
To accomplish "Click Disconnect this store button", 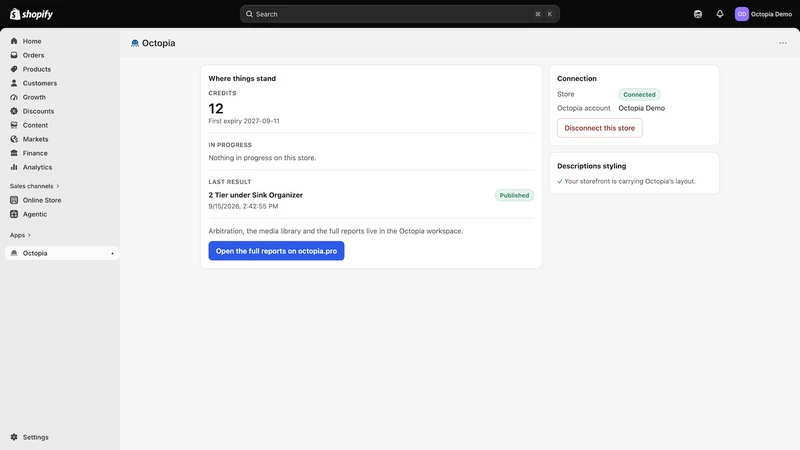I will click(x=599, y=128).
